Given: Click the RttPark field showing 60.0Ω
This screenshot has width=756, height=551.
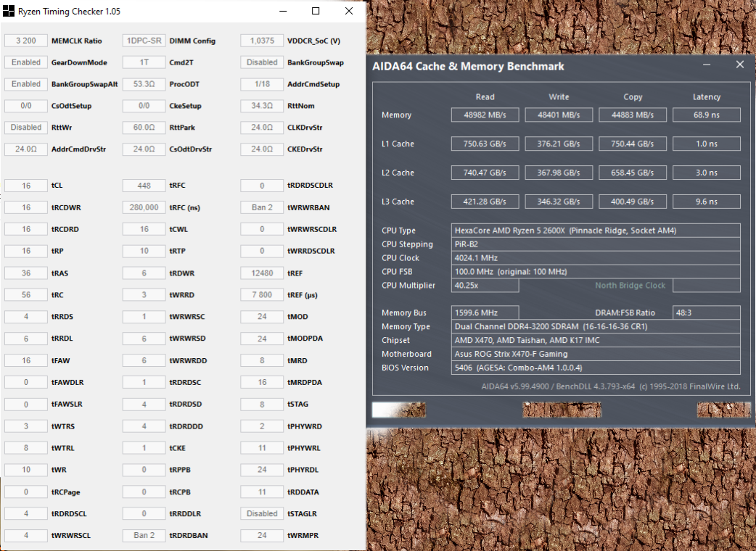Looking at the screenshot, I should (x=144, y=127).
